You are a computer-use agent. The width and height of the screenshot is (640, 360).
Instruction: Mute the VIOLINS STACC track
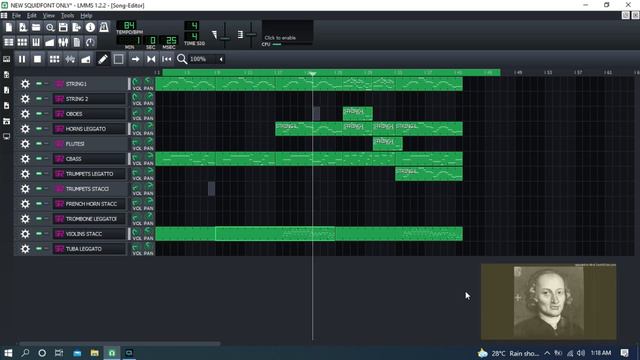pos(39,233)
